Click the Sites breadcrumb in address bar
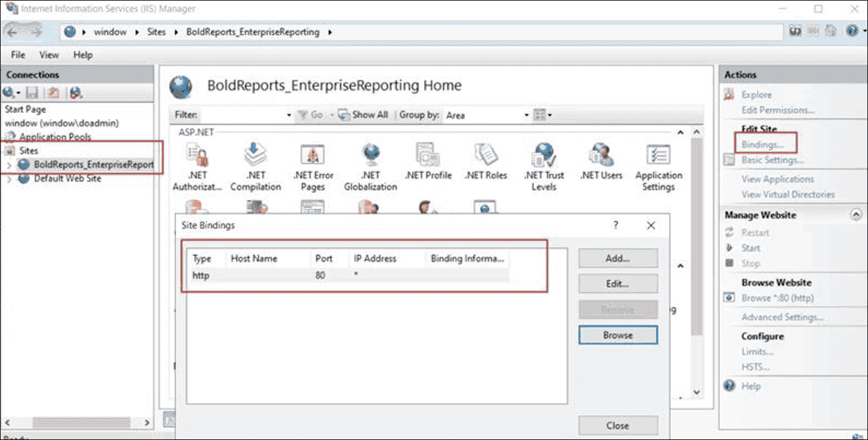 [156, 31]
